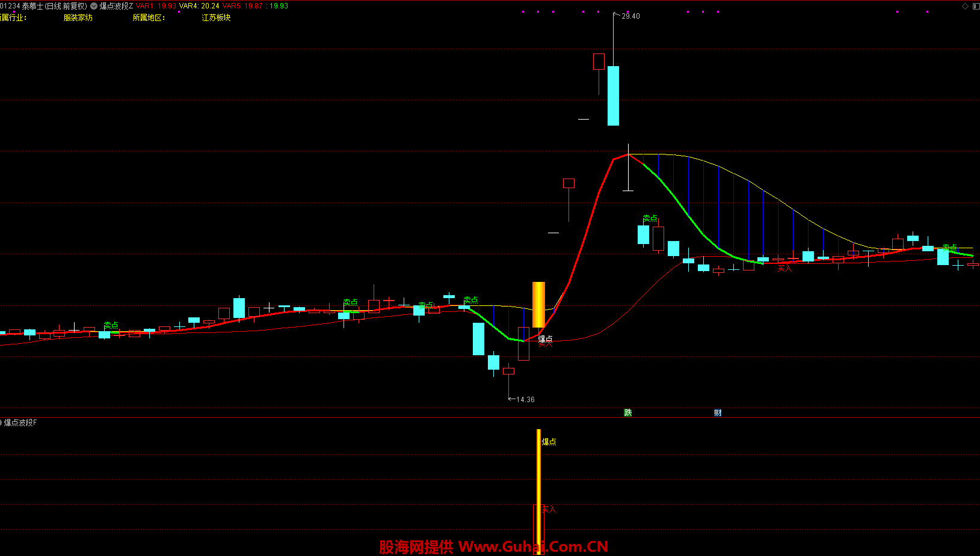The width and height of the screenshot is (980, 556).
Task: Click the 爆点波段Z indicator name
Action: 116,6
